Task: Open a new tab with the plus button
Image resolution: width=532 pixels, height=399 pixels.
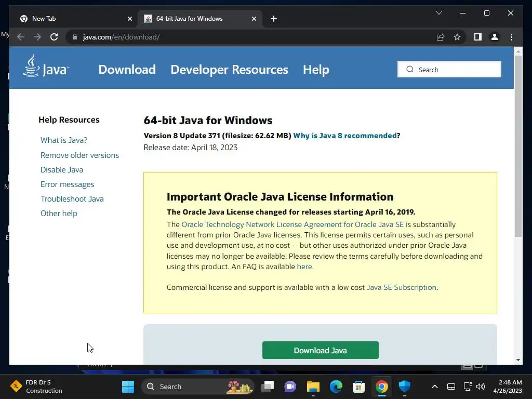Action: [x=274, y=19]
